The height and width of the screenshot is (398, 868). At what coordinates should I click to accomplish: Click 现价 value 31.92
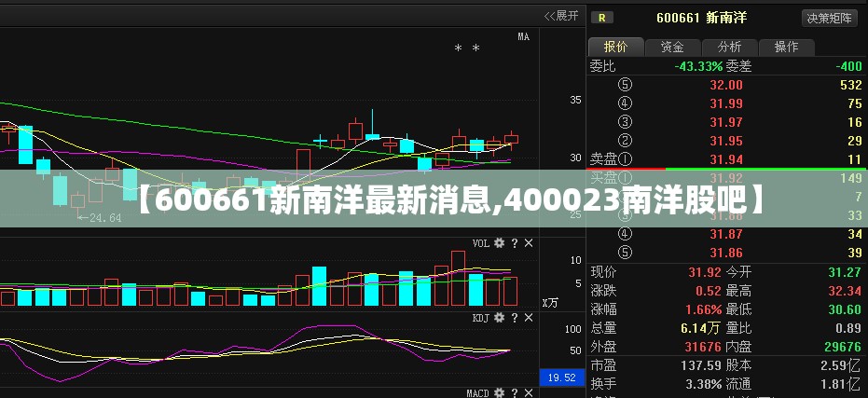pyautogui.click(x=705, y=272)
